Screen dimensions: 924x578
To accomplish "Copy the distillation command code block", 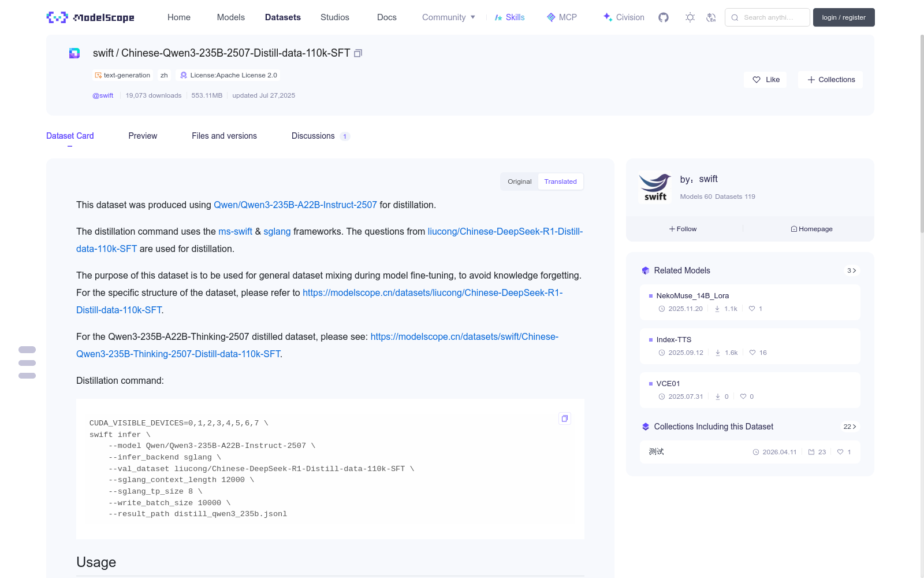I will [565, 418].
